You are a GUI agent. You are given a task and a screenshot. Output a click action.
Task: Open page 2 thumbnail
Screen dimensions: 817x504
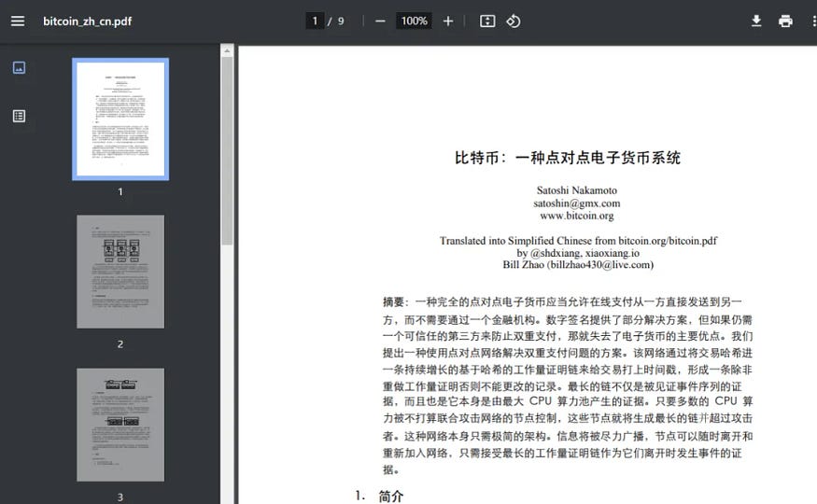[x=120, y=272]
